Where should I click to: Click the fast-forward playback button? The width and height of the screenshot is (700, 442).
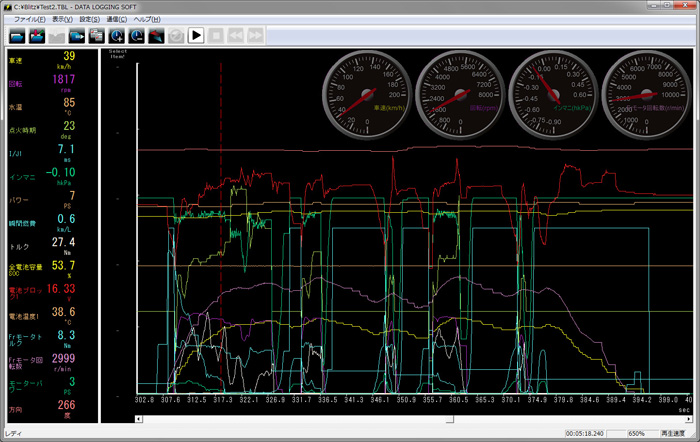(257, 35)
